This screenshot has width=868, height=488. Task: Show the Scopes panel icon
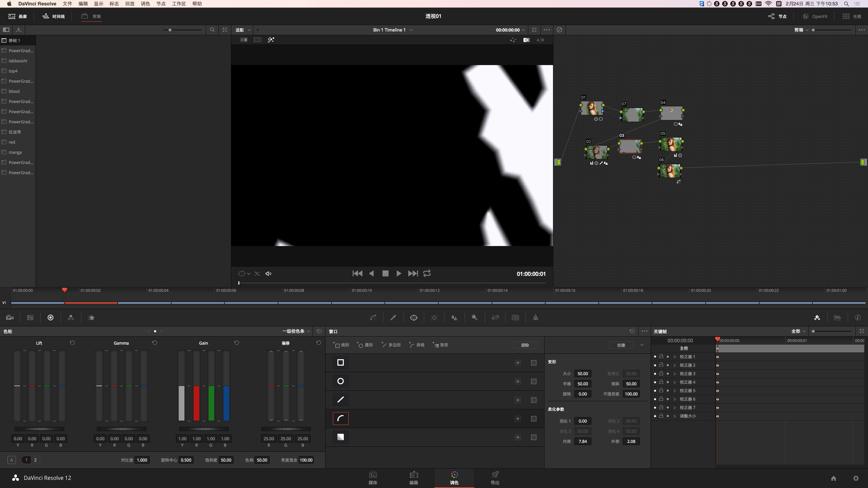click(x=837, y=318)
